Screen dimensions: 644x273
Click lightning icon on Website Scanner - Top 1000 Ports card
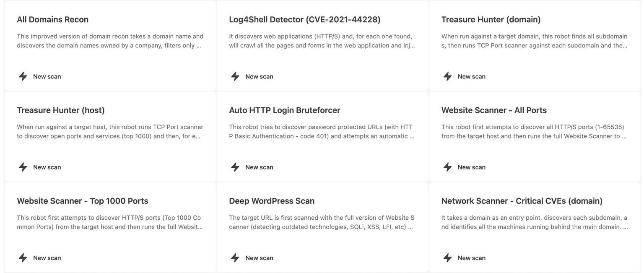tap(23, 257)
